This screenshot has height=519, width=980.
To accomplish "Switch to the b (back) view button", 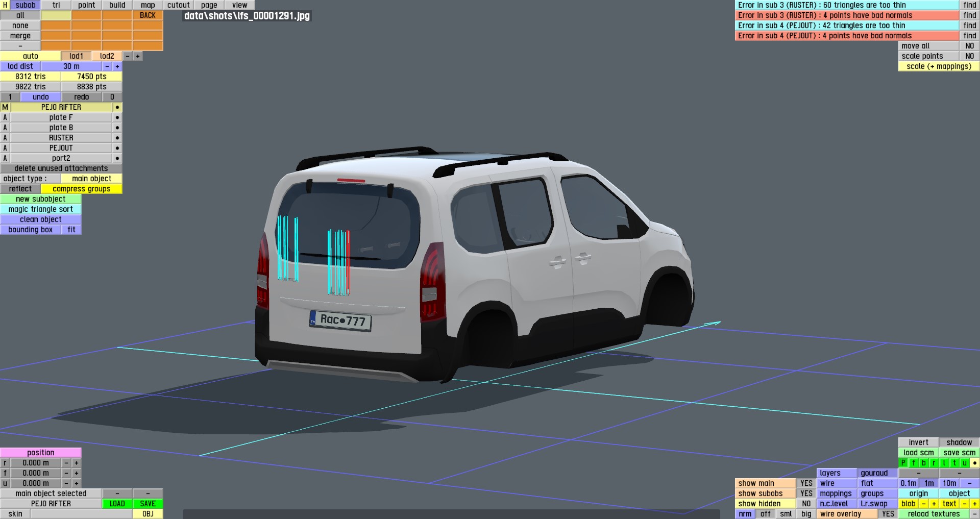I will coord(923,463).
